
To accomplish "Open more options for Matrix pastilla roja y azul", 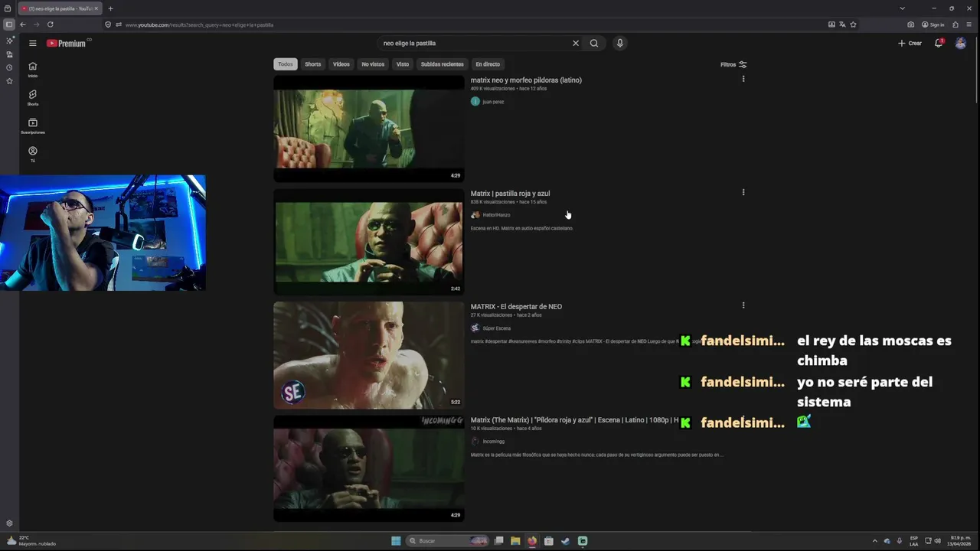I will (x=743, y=192).
